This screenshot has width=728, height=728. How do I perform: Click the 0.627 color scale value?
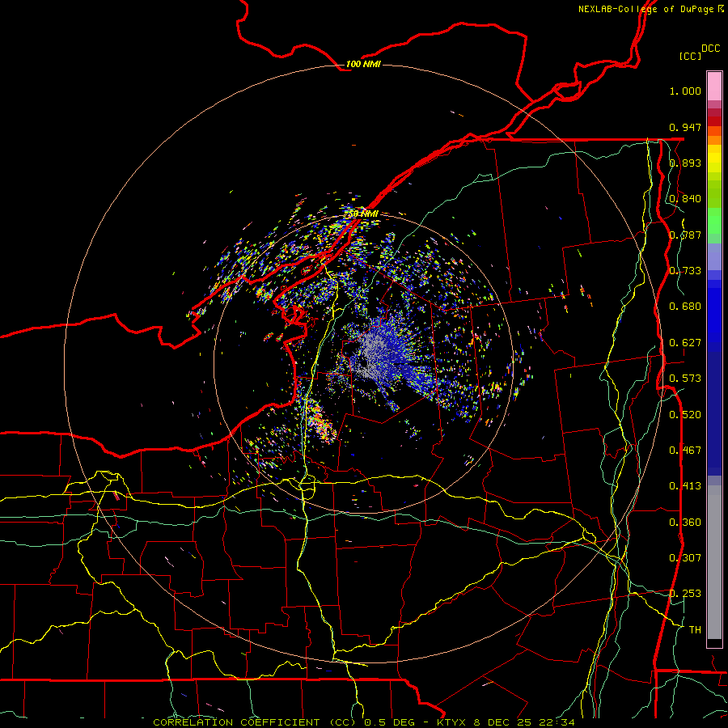tap(685, 343)
